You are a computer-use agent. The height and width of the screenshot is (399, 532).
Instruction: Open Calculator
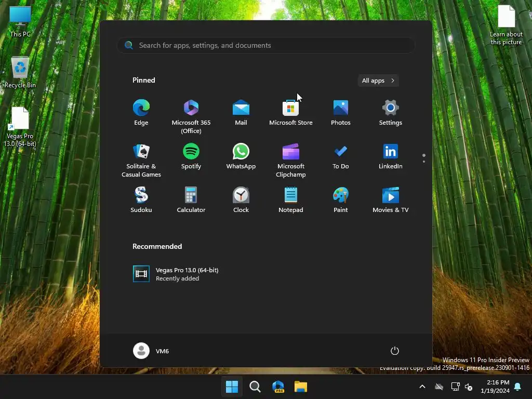pyautogui.click(x=191, y=200)
